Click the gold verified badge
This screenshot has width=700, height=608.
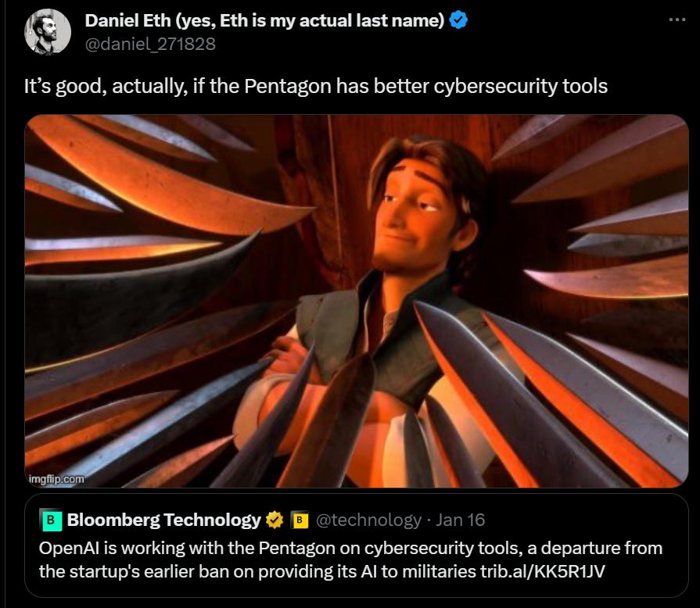pyautogui.click(x=275, y=520)
